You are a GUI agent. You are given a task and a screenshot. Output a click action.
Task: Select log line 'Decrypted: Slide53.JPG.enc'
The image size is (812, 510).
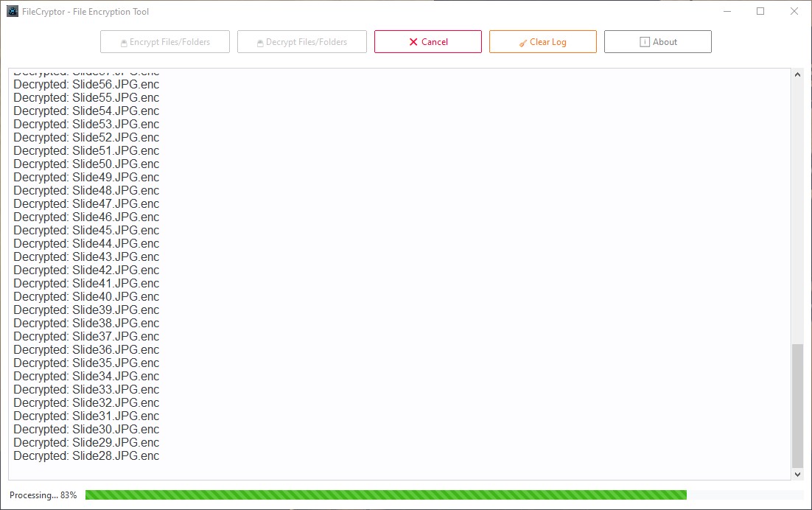pyautogui.click(x=86, y=125)
